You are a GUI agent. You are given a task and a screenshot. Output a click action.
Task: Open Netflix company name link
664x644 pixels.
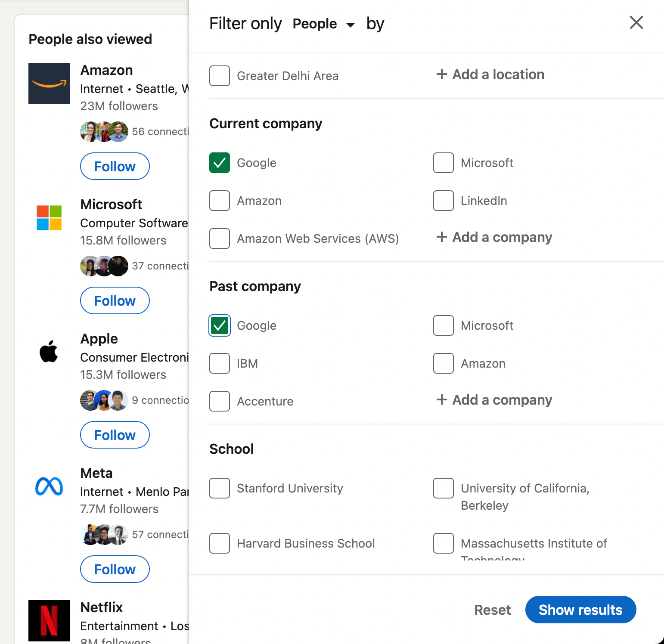[x=102, y=607]
